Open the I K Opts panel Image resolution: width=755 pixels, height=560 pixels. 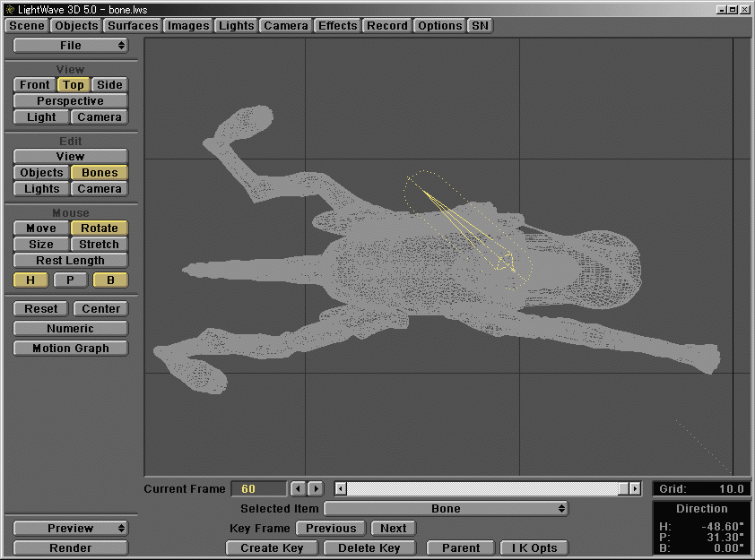click(x=534, y=547)
